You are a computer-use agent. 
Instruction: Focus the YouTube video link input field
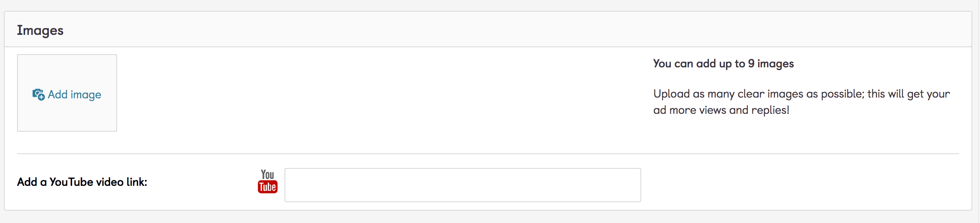coord(462,185)
